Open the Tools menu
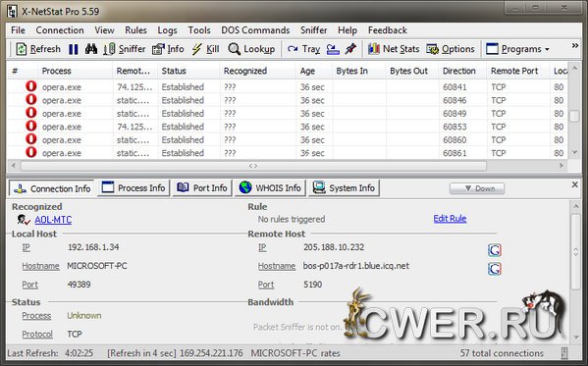This screenshot has height=366, width=588. point(199,30)
